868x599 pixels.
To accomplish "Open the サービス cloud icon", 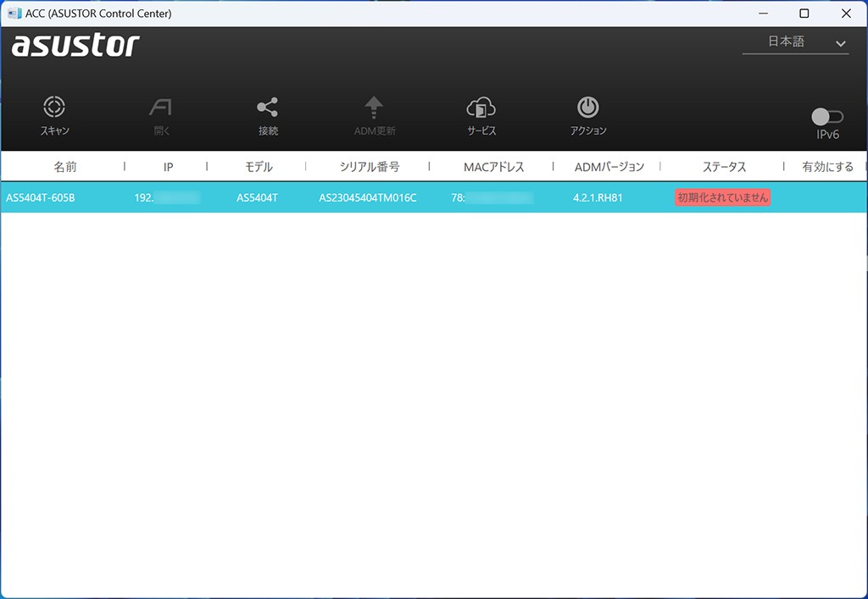I will (x=481, y=108).
